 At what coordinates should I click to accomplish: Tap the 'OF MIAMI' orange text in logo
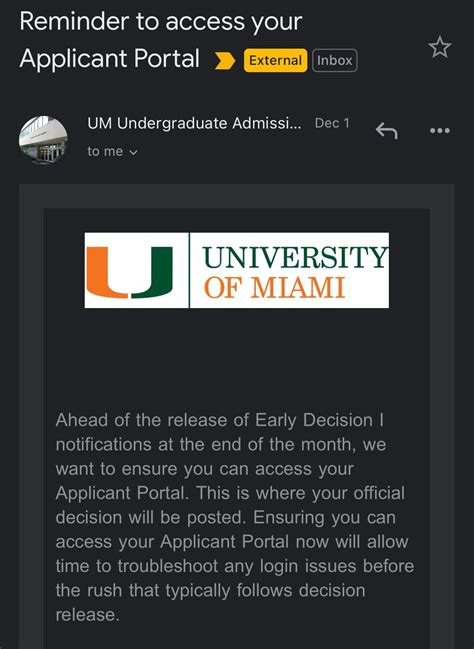pyautogui.click(x=274, y=287)
